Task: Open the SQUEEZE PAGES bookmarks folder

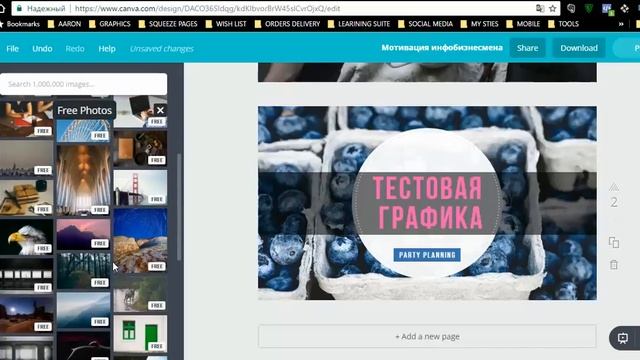Action: click(x=168, y=24)
